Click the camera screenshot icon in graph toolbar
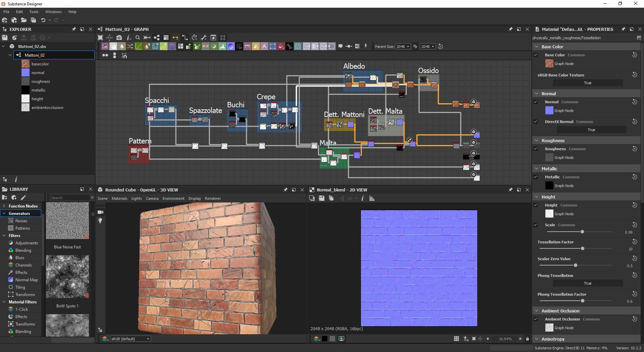Screen dimensions: 644x352 coord(119,38)
